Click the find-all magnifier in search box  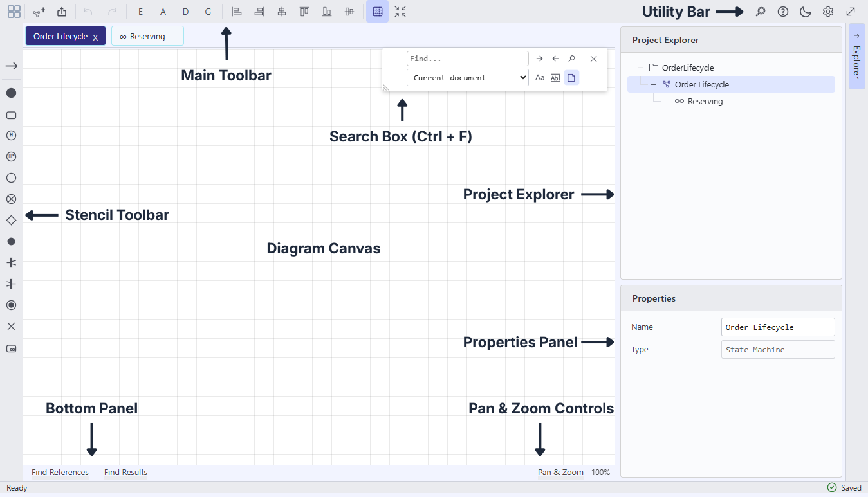coord(572,59)
